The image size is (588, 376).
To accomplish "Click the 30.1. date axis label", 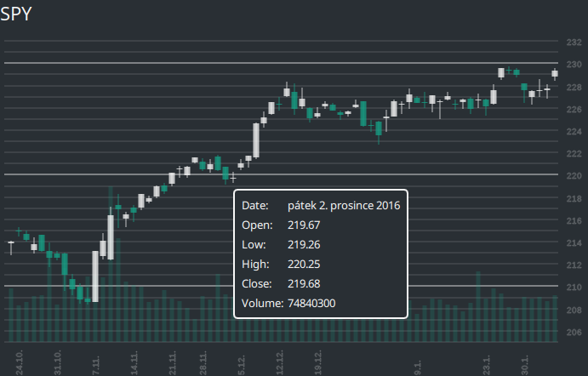I will coord(525,366).
